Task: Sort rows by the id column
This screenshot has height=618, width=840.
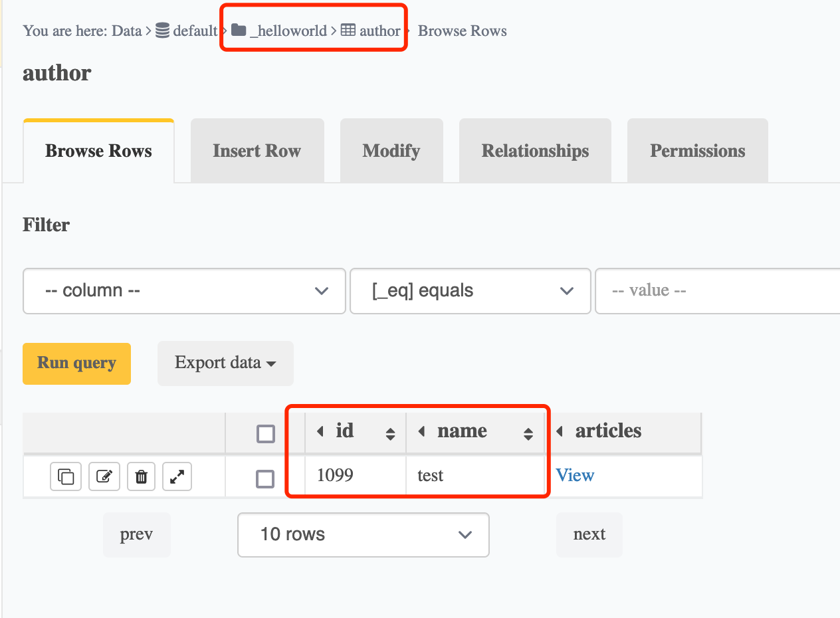Action: tap(390, 434)
